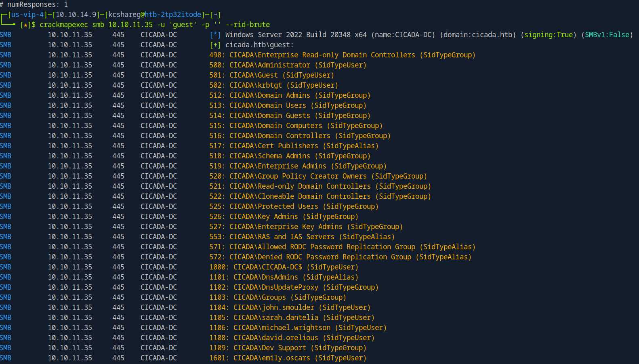Click '515: CICADA\Domain Computers' entry
This screenshot has width=639, height=364.
(296, 126)
